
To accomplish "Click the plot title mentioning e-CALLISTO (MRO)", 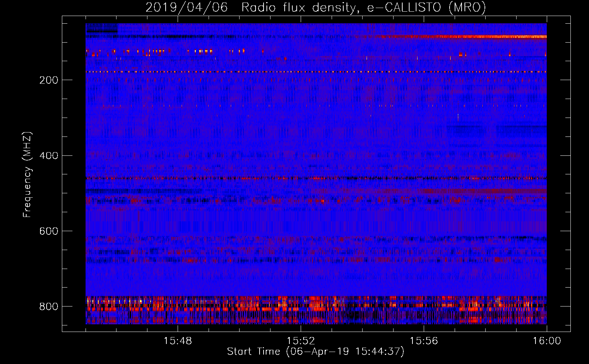I will [x=316, y=7].
